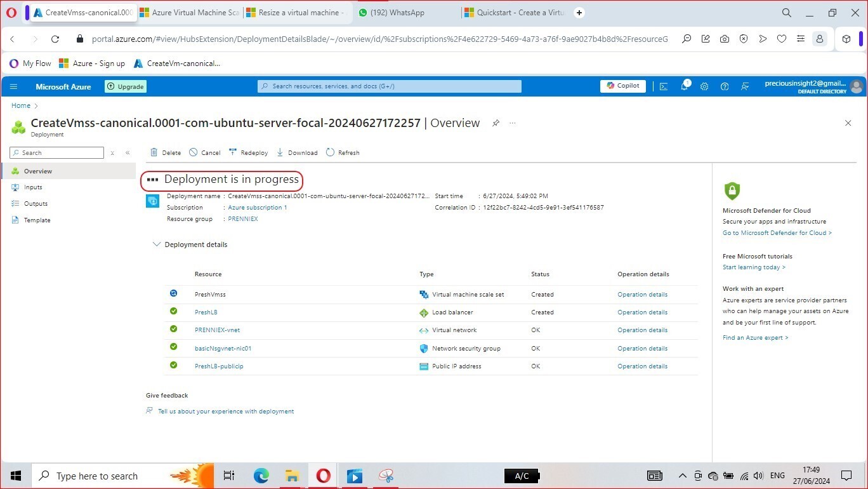
Task: Open the Windows Start menu
Action: (16, 476)
